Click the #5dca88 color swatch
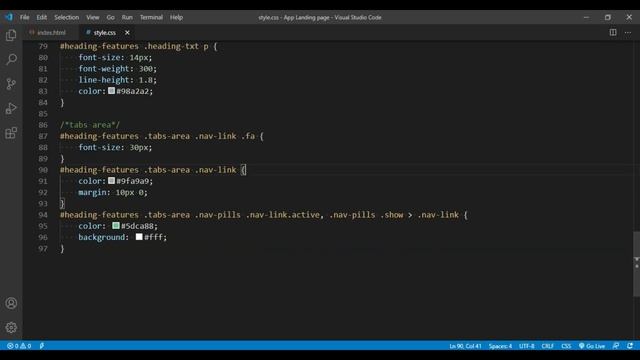Image resolution: width=640 pixels, height=360 pixels. coord(116,225)
